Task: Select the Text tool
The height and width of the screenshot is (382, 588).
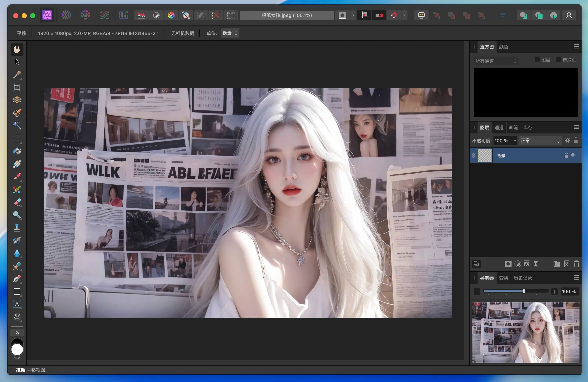Action: (x=17, y=304)
